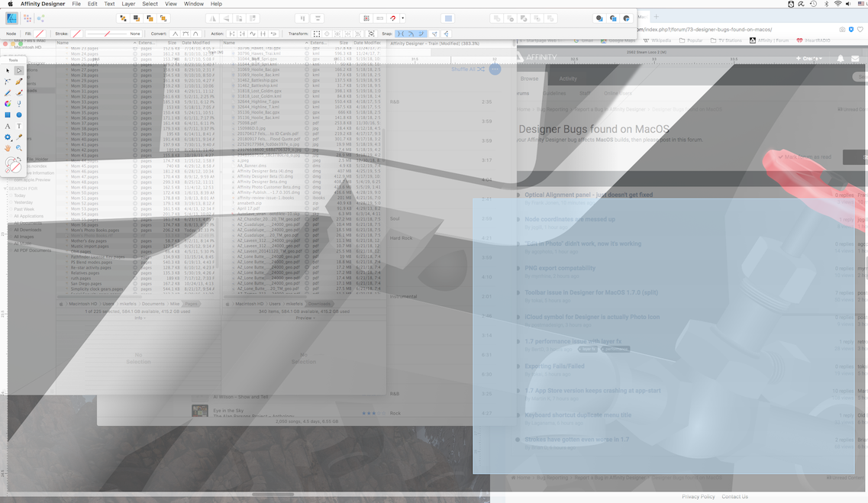Screen dimensions: 868x503
Task: Select the Fill gradient color wheel tool
Action: point(8,104)
